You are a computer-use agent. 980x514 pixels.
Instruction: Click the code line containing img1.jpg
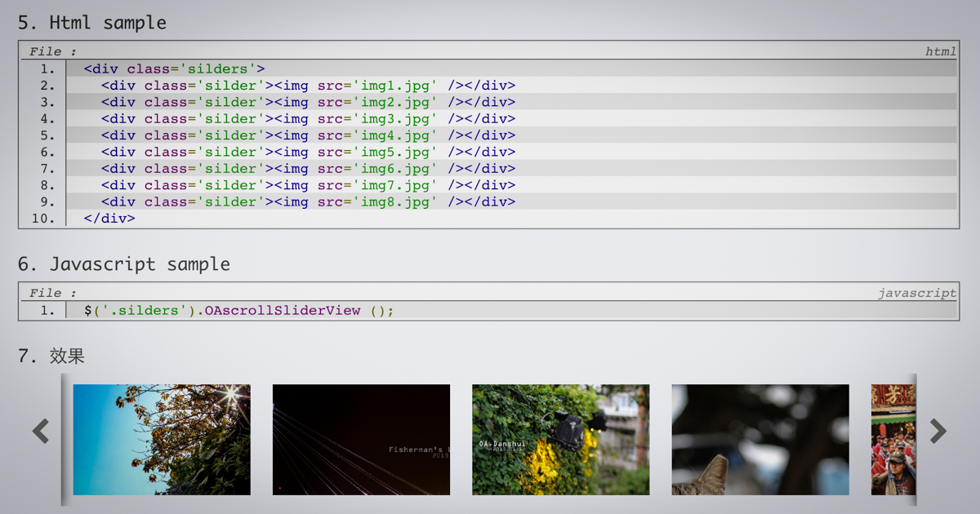(511, 86)
